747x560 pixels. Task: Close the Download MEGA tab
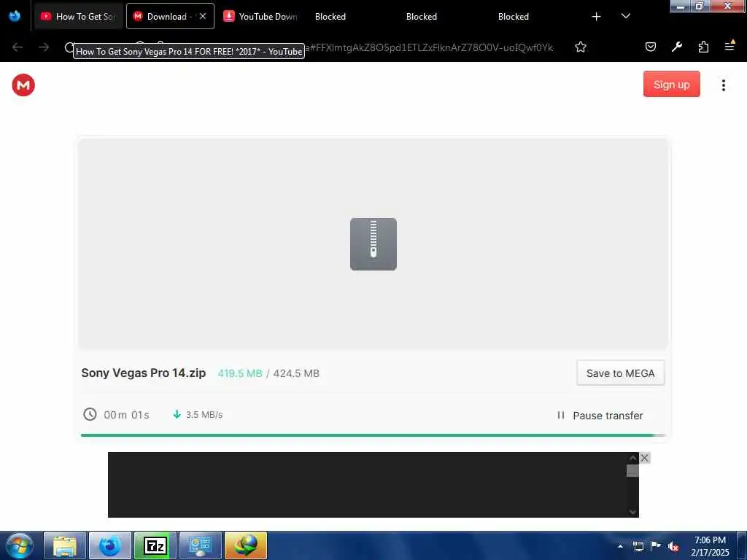click(203, 16)
